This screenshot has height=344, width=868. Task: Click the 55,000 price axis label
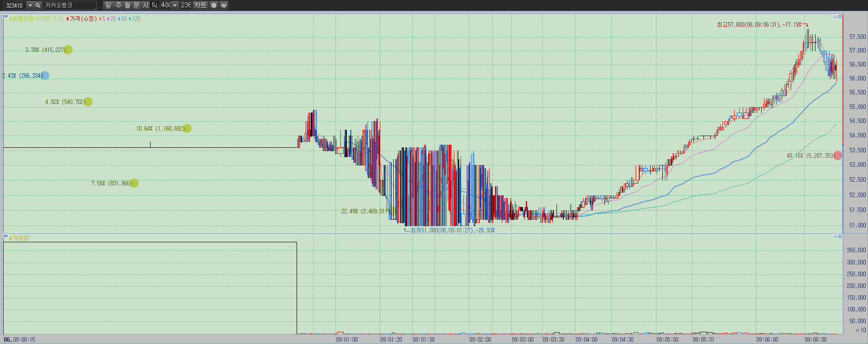(858, 107)
